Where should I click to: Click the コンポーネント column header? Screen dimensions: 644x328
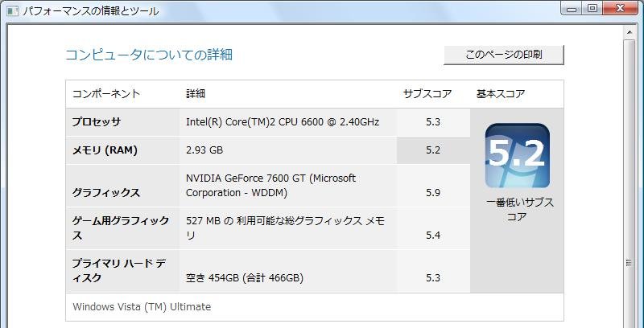pos(106,94)
